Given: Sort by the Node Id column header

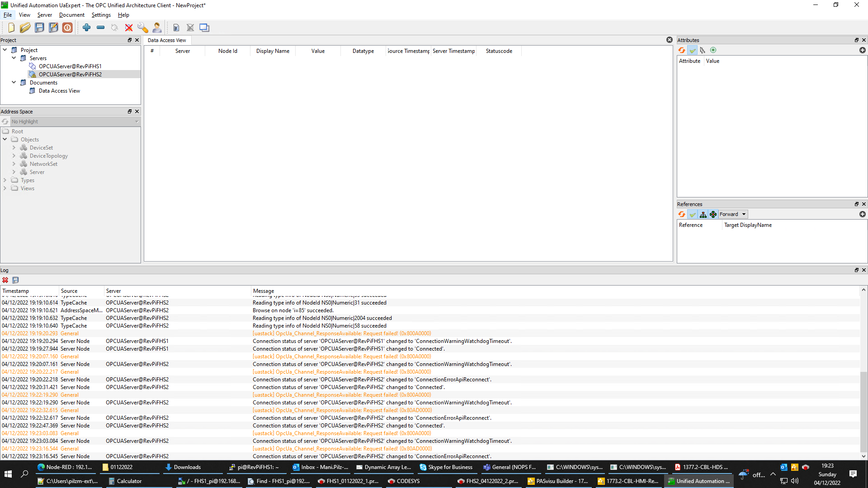Looking at the screenshot, I should (x=228, y=51).
